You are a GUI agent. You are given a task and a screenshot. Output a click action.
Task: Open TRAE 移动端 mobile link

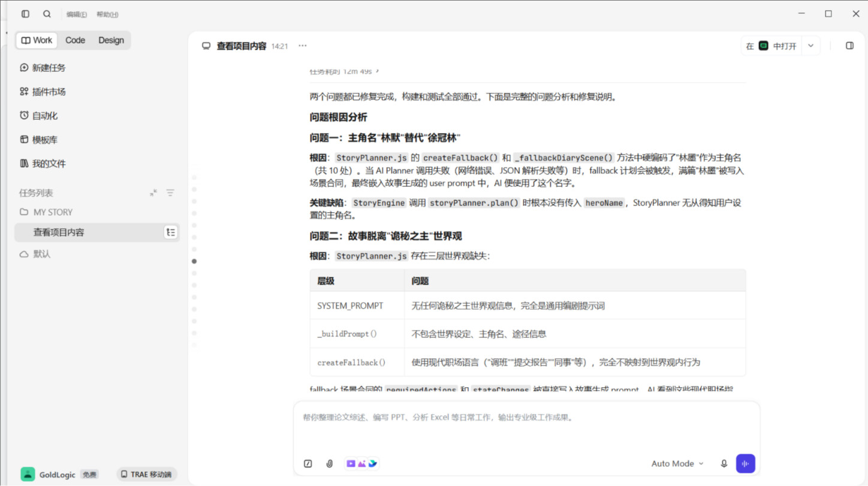[146, 474]
